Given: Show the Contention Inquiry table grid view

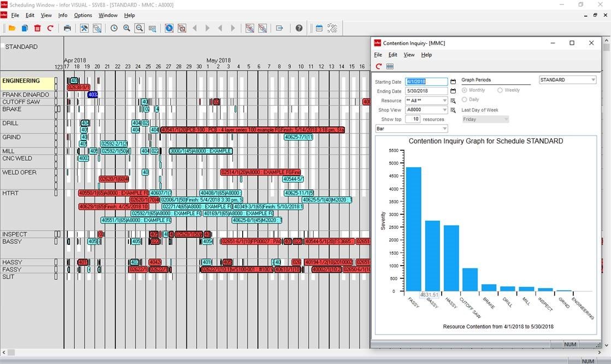Looking at the screenshot, I should tap(390, 66).
